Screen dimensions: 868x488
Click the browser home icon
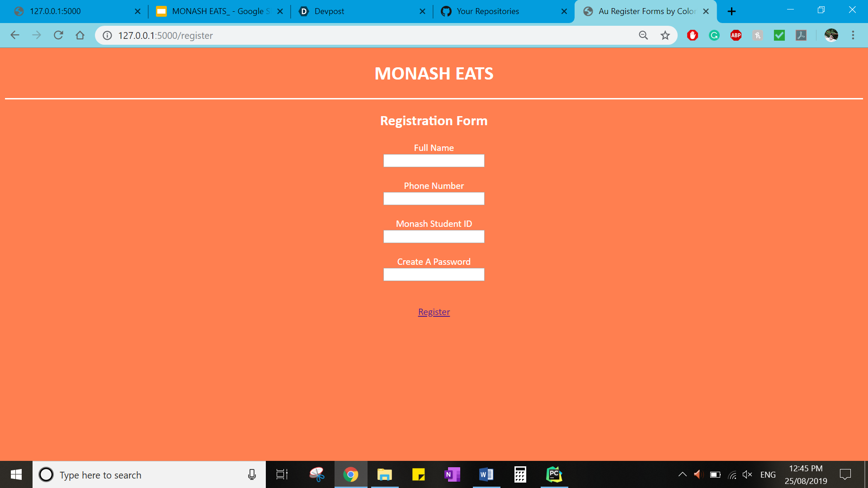tap(80, 35)
